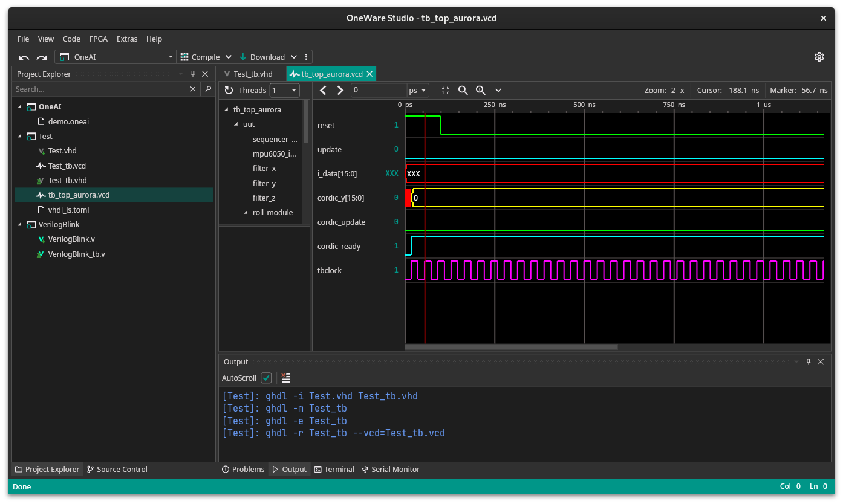This screenshot has width=843, height=504.
Task: Toggle the AutoScroll checkbox
Action: click(266, 378)
